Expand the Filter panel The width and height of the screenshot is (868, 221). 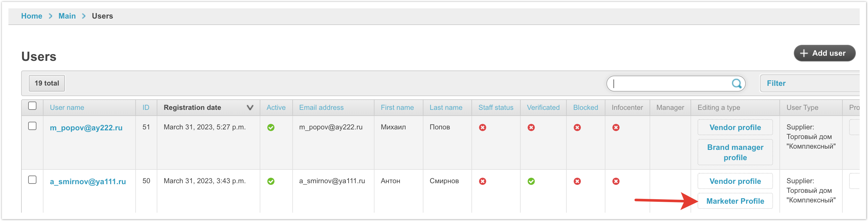tap(776, 83)
